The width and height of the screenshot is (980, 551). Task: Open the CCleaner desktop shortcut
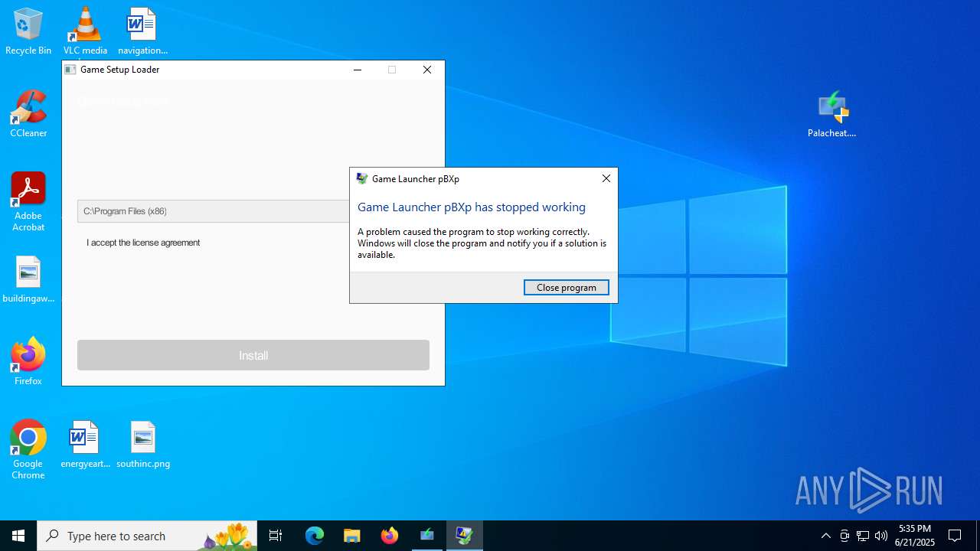pyautogui.click(x=28, y=114)
